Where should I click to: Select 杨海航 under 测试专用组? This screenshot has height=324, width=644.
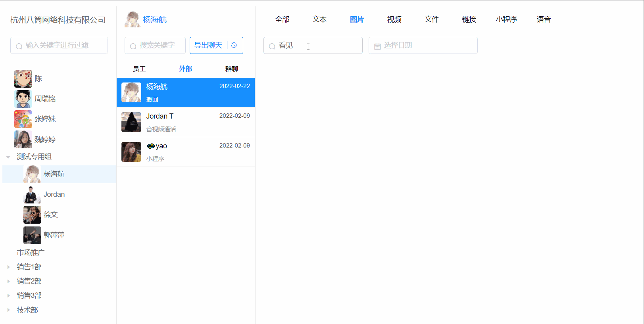point(59,174)
